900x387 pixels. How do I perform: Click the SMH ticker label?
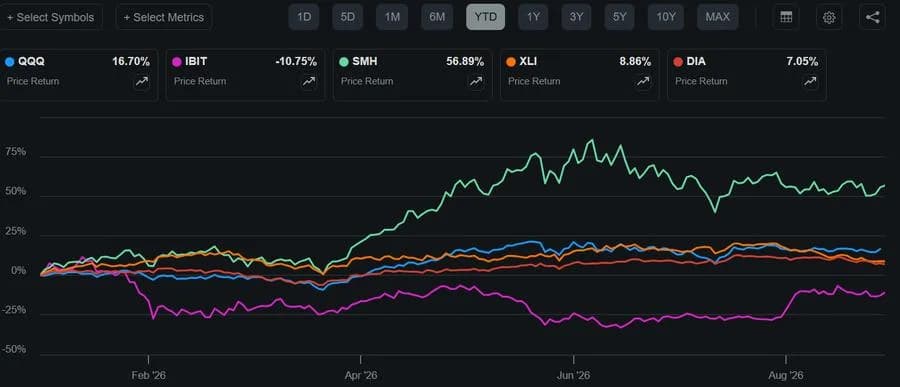coord(364,62)
